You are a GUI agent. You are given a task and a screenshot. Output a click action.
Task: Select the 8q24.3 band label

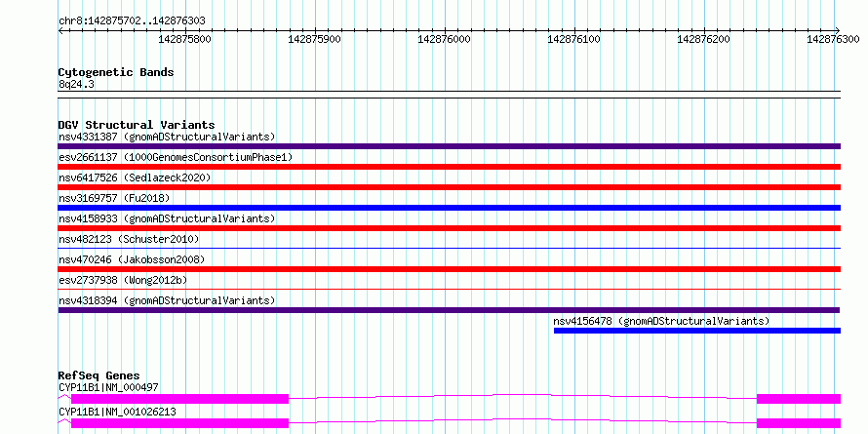point(76,84)
